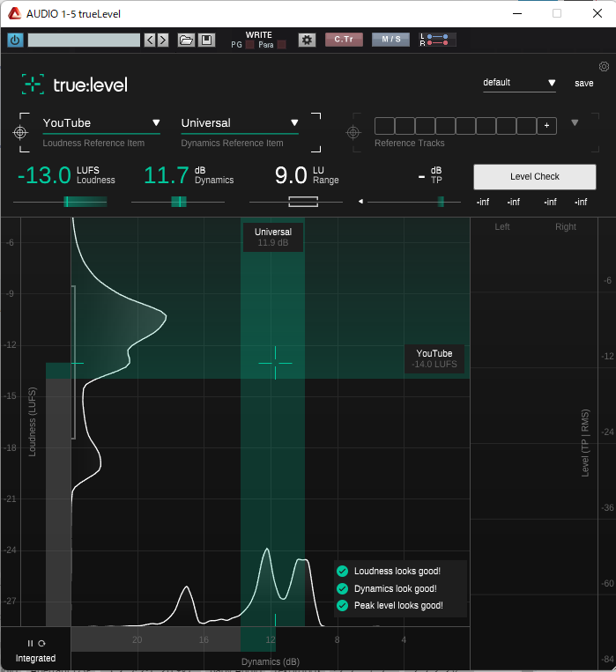
Task: Pause the integrated measurement
Action: click(x=30, y=643)
